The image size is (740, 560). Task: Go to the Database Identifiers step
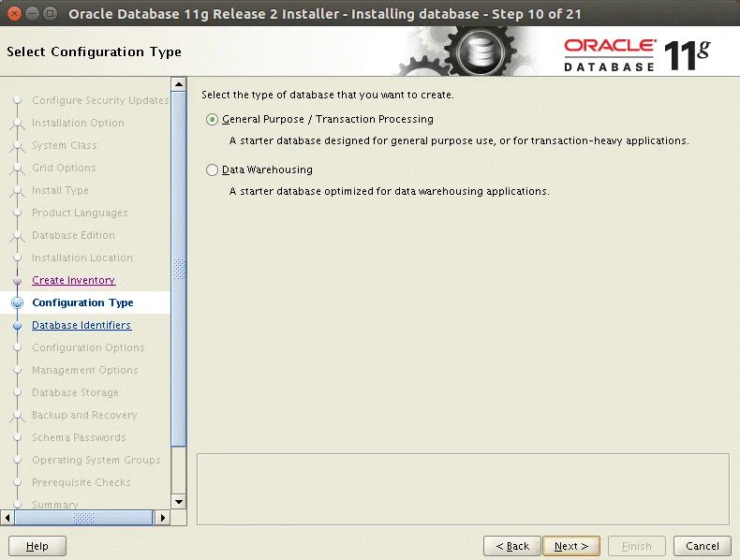[x=81, y=325]
